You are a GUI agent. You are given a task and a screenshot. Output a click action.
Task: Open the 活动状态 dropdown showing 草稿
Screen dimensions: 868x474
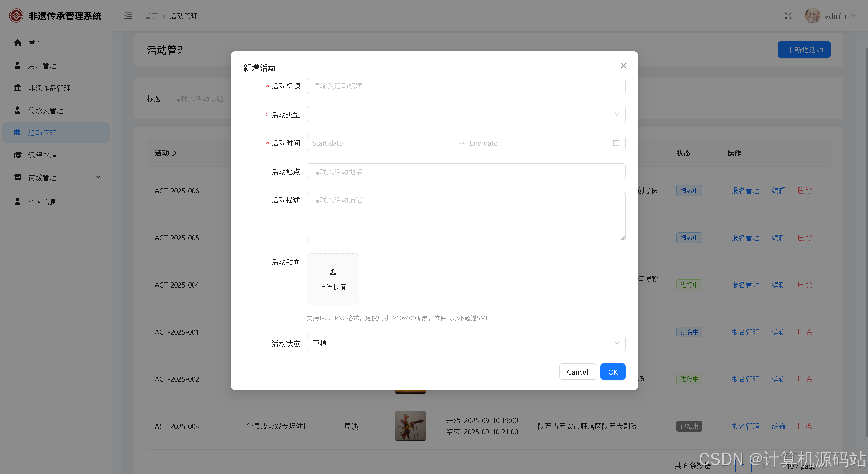tap(466, 343)
